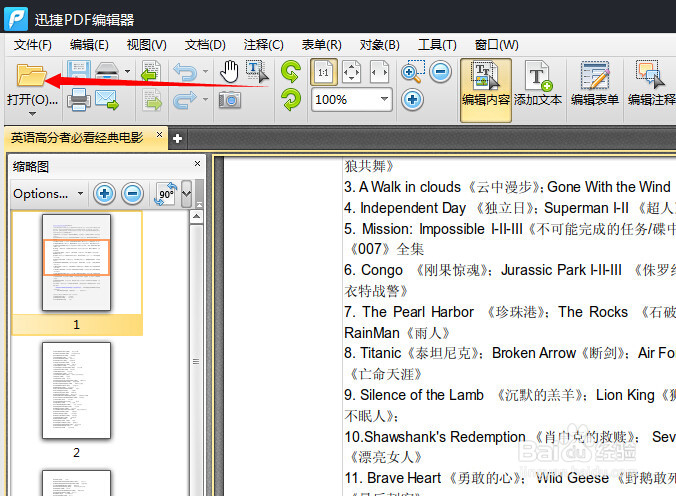Expand the 打开(O) button dropdown arrow
Screen dimensions: 676x496
pos(32,114)
